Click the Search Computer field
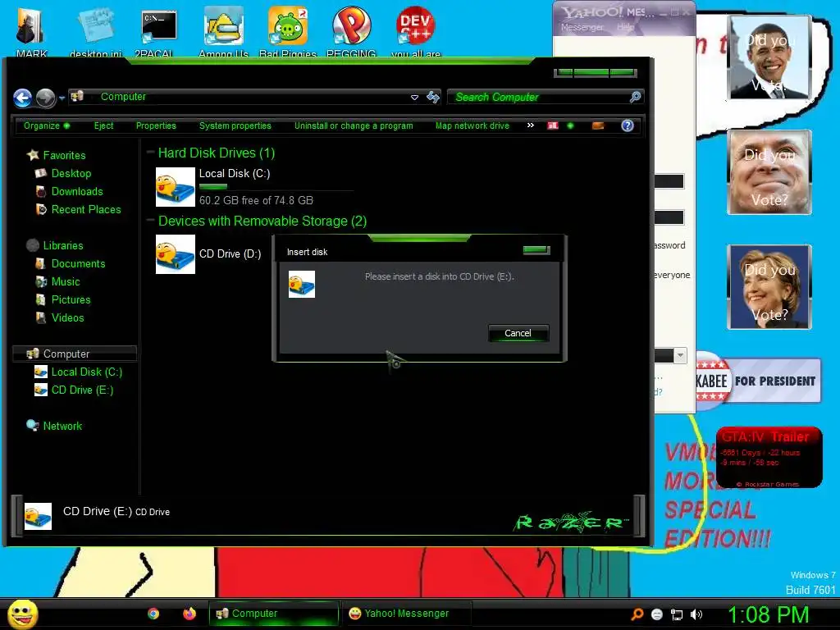840x630 pixels. tap(538, 97)
